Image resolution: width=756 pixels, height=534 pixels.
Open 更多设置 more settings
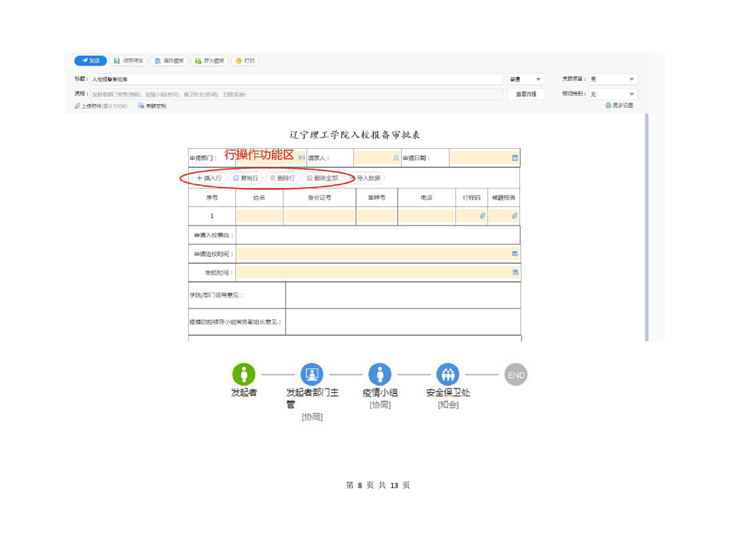(x=619, y=106)
